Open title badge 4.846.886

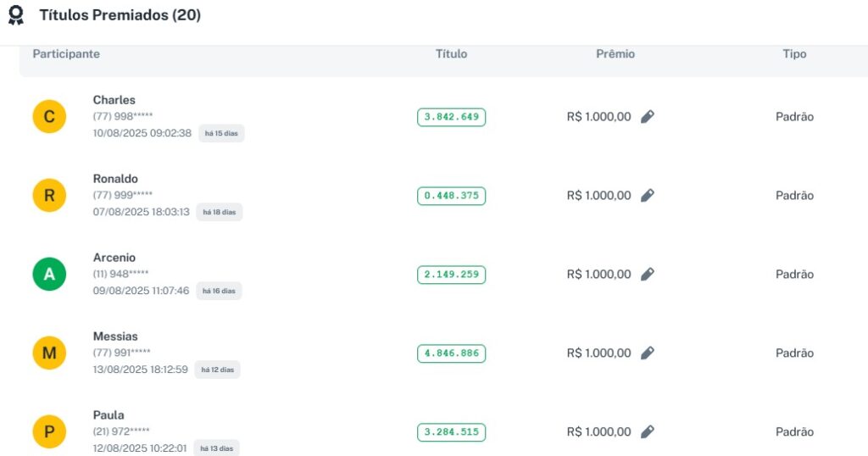click(x=451, y=353)
